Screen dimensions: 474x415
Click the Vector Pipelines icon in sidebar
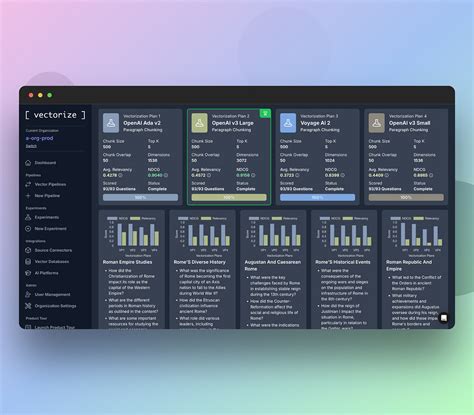(x=28, y=184)
